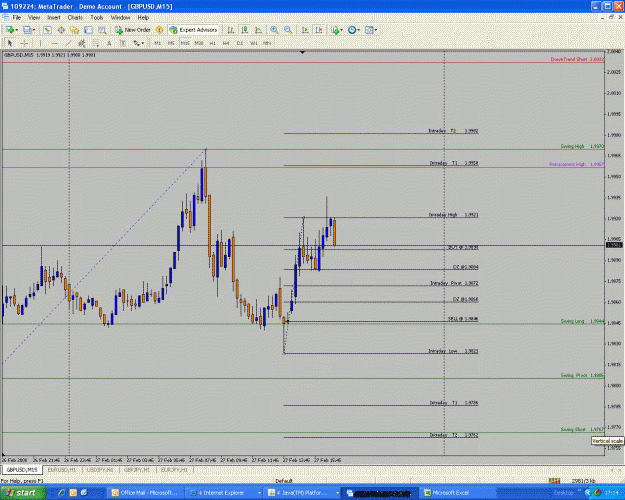Viewport: 625px width, 500px height.
Task: Switch to Office Mail taskbar button
Action: pos(145,493)
